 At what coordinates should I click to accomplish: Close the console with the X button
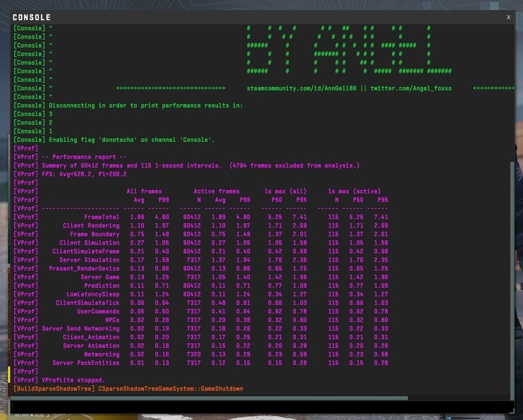pos(509,17)
